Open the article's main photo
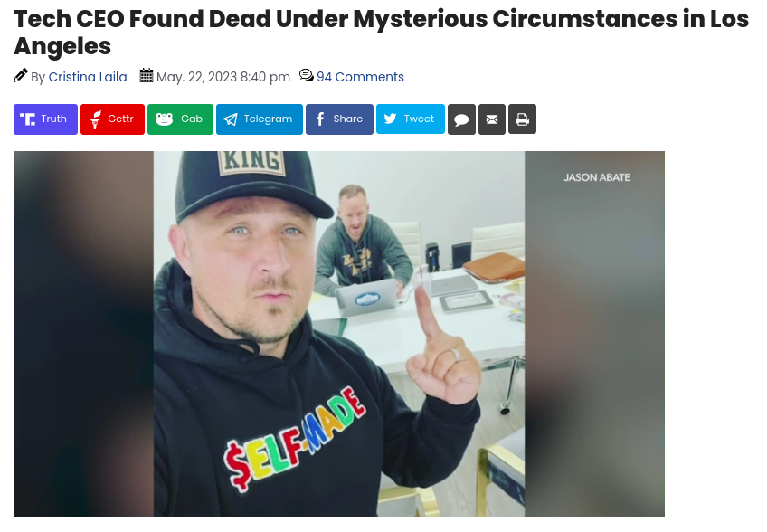 pyautogui.click(x=339, y=334)
